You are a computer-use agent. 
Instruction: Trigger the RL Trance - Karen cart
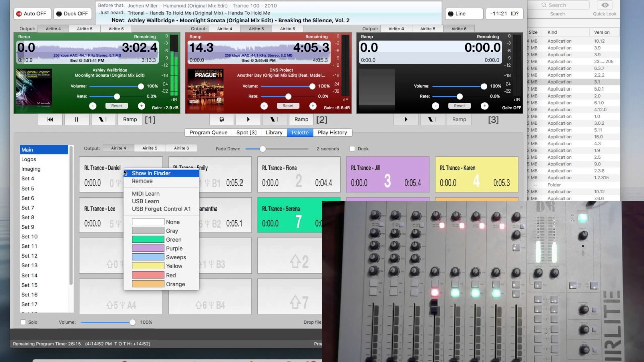[x=476, y=174]
